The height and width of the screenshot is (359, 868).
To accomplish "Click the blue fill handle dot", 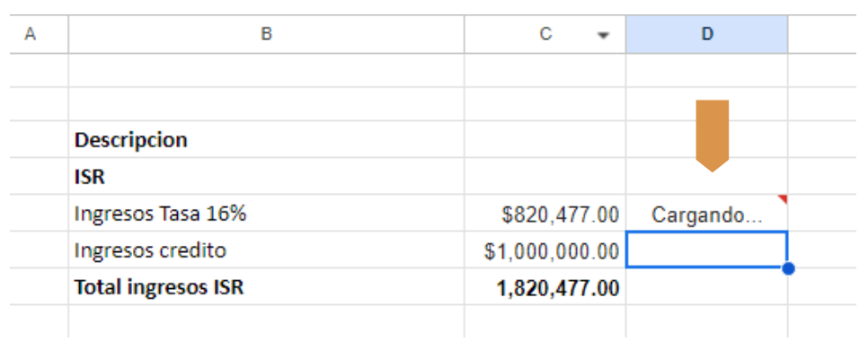I will (788, 267).
